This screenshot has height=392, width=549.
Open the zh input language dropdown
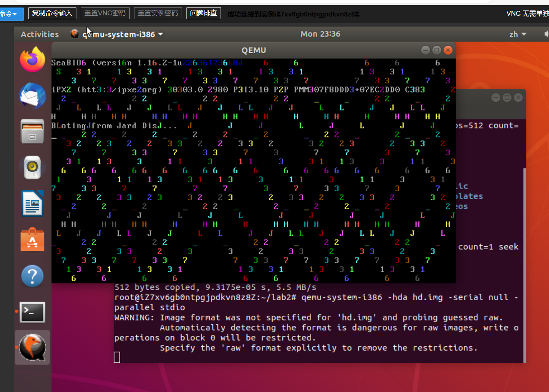coord(518,34)
